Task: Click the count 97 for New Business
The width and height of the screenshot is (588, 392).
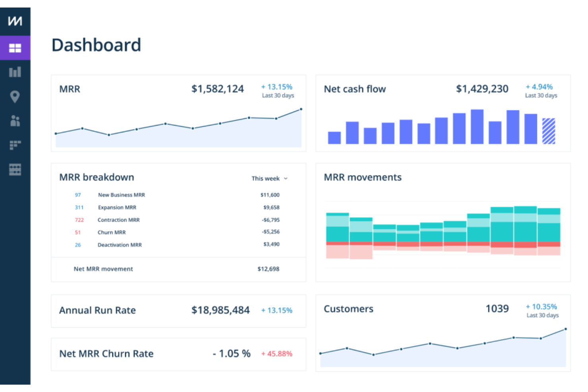Action: tap(78, 195)
